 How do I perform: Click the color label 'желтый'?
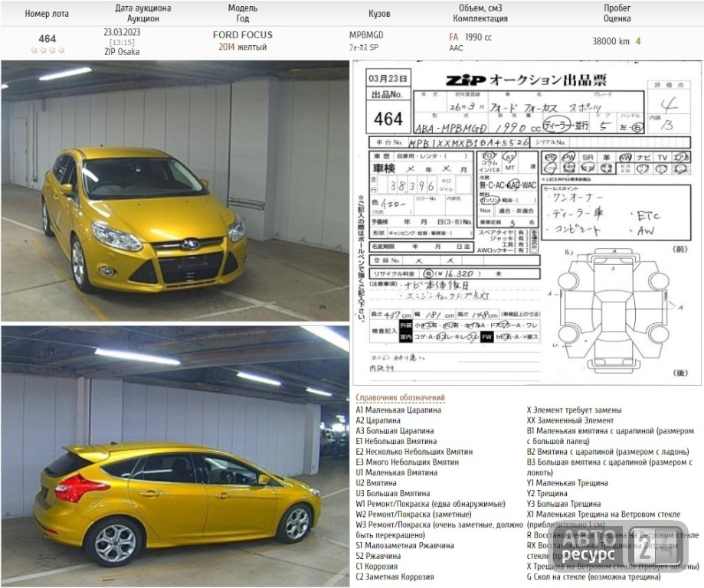pyautogui.click(x=252, y=47)
